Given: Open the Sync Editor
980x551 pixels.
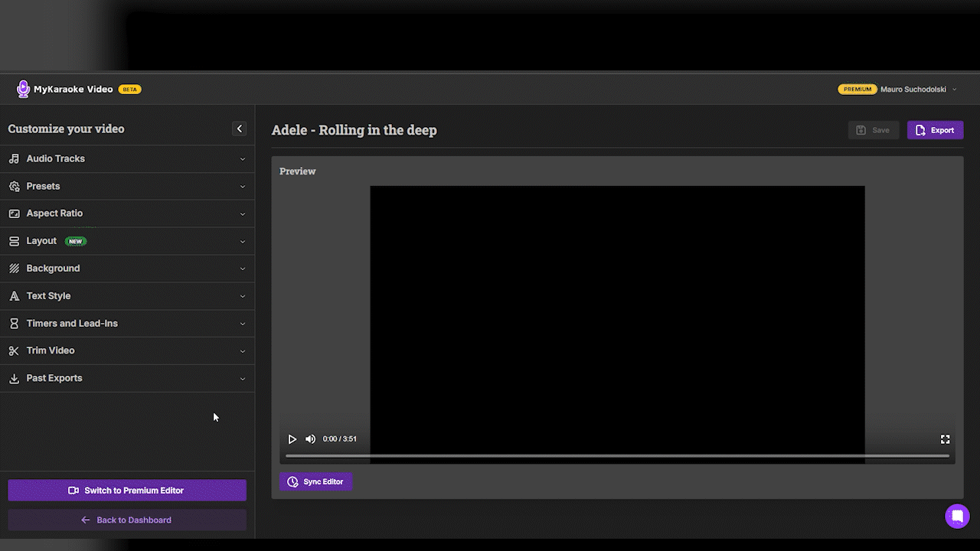Looking at the screenshot, I should [315, 482].
